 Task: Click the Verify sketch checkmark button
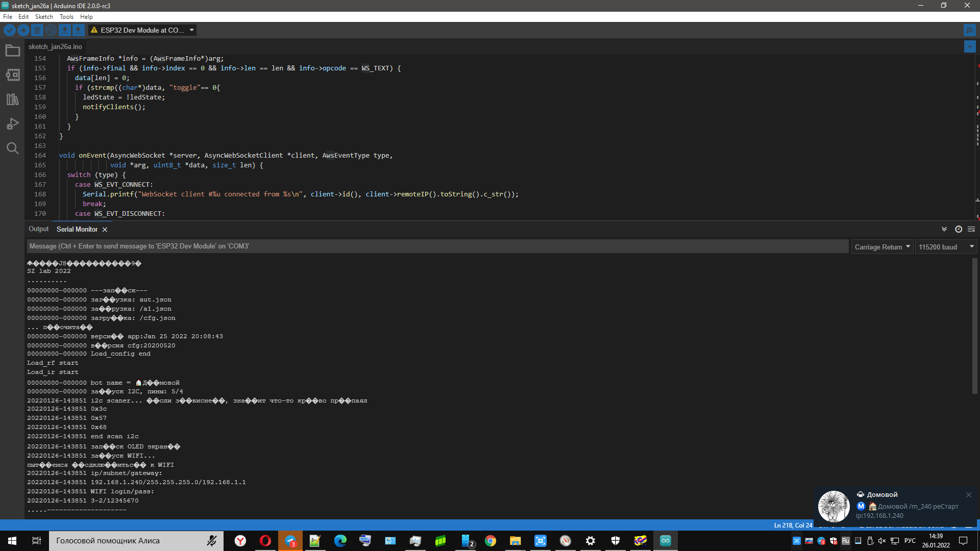(x=9, y=30)
